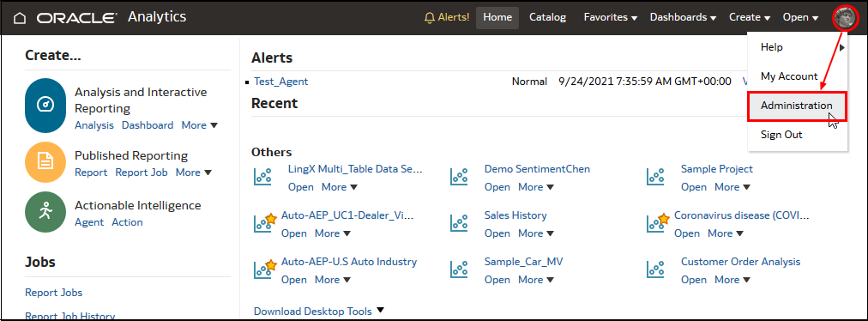
Task: Click the Dashboard create link
Action: tap(148, 125)
